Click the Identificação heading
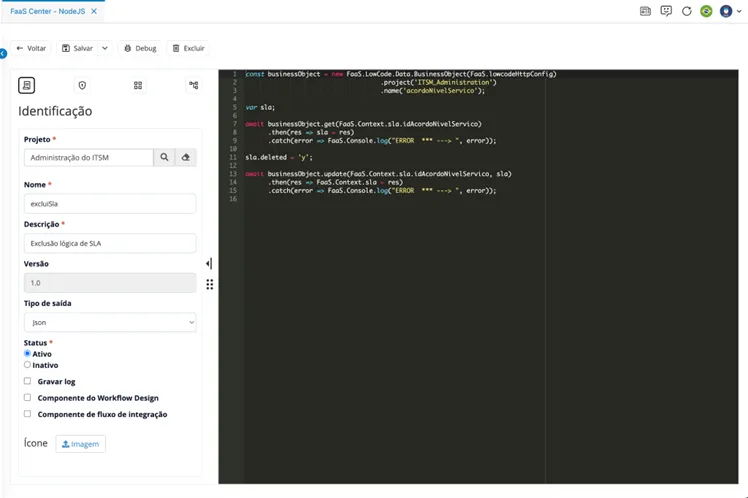Image resolution: width=748 pixels, height=498 pixels. pyautogui.click(x=55, y=111)
